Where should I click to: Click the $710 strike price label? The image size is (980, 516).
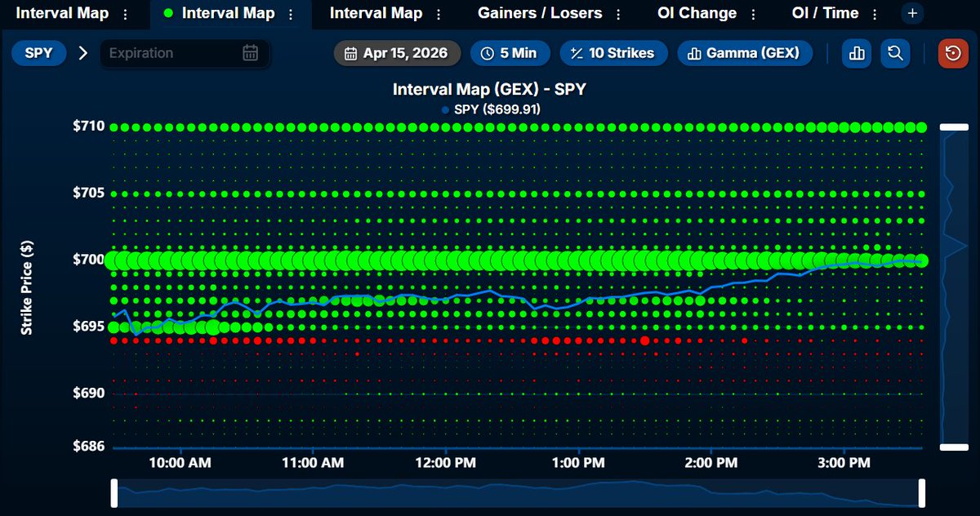pyautogui.click(x=88, y=127)
